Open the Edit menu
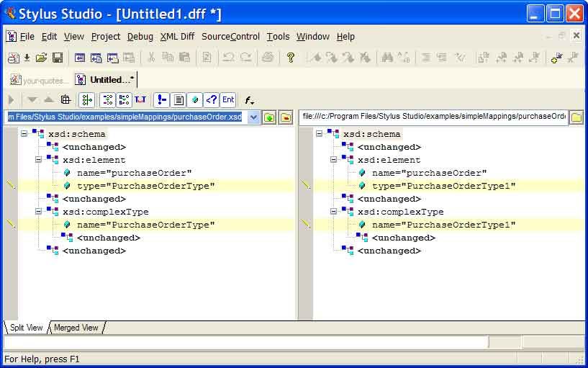This screenshot has height=368, width=588. coord(49,37)
